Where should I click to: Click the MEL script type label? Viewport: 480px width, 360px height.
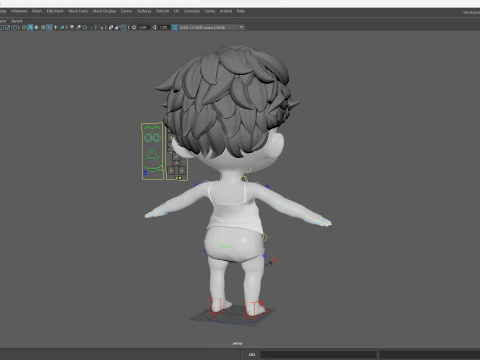[x=252, y=354]
